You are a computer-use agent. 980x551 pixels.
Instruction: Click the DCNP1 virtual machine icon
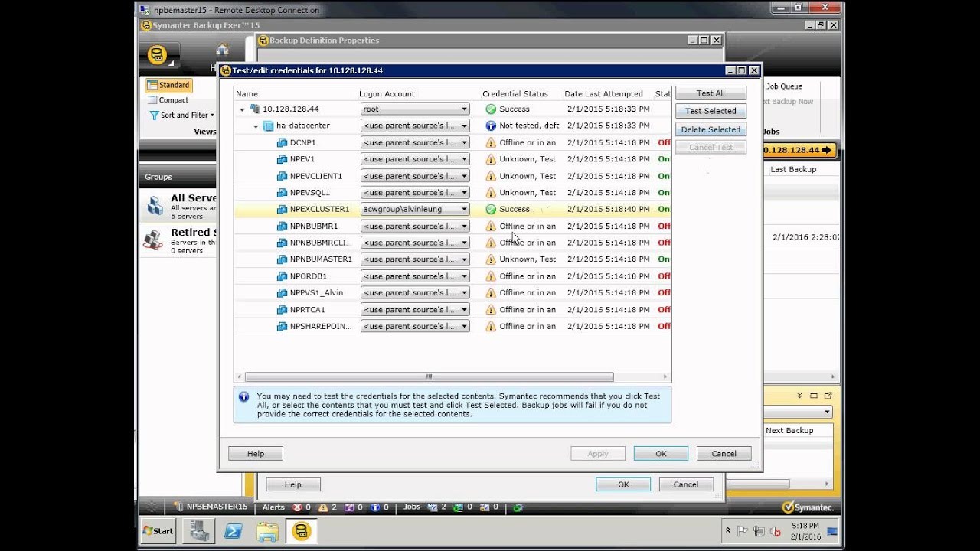point(282,143)
